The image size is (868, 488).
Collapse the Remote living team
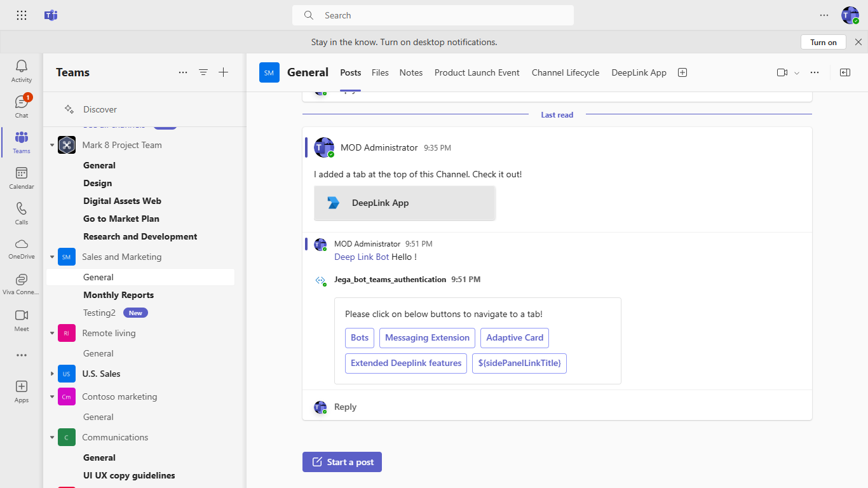coord(52,333)
